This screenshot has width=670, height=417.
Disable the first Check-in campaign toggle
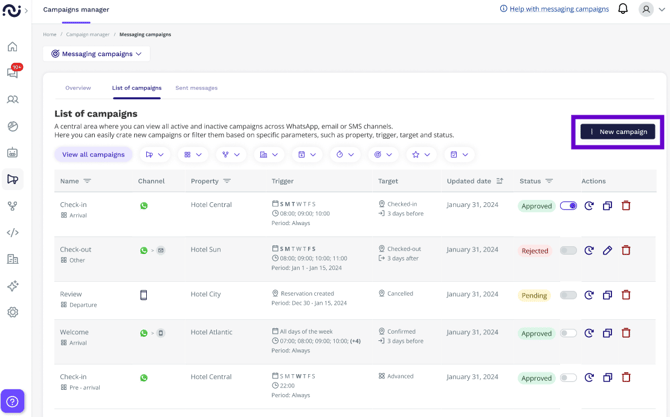click(x=568, y=206)
